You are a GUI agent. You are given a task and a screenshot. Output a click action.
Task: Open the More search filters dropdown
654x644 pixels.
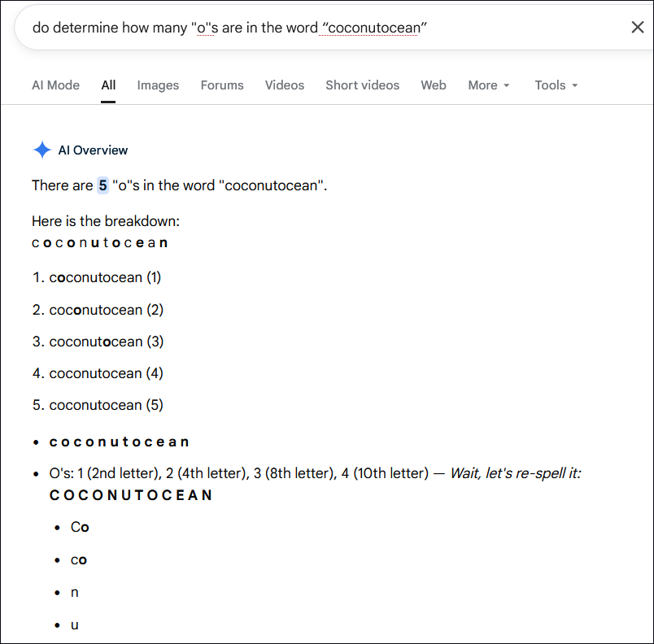[488, 85]
